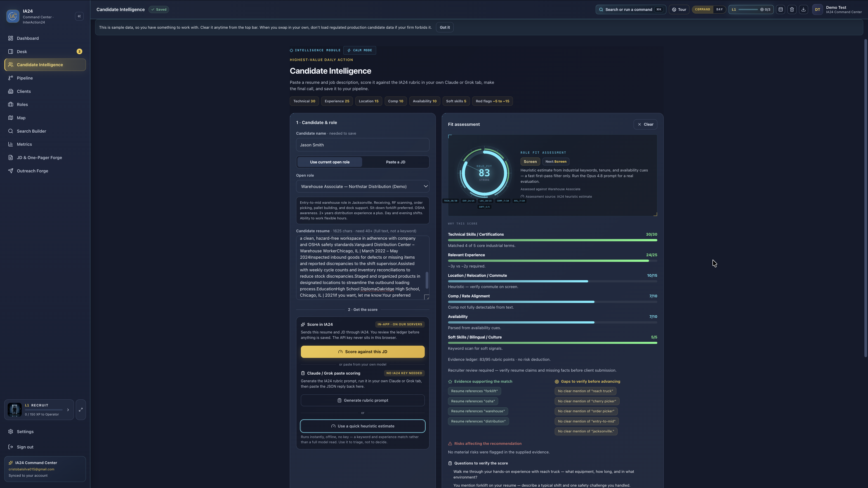Click Generate rubric prompt
The width and height of the screenshot is (868, 488).
(363, 400)
